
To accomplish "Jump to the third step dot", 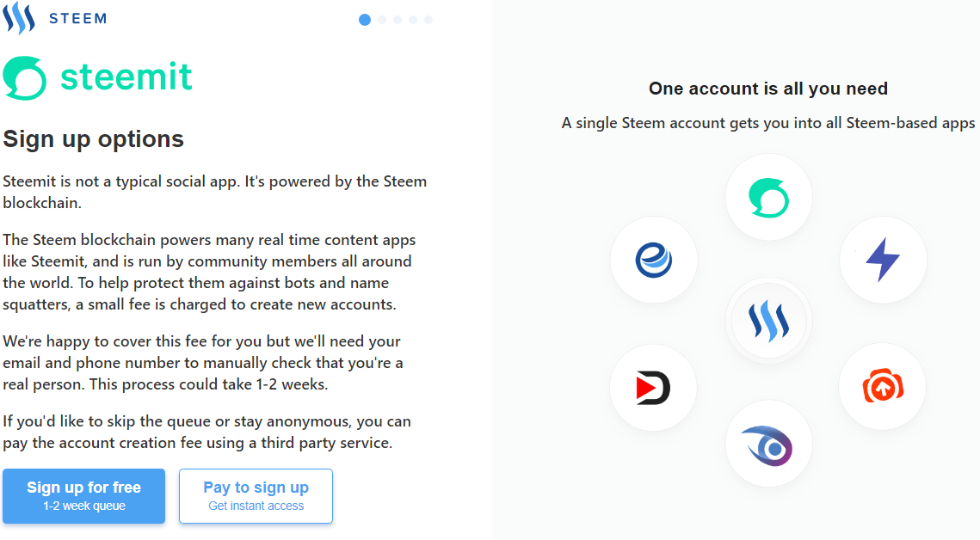I will [x=398, y=20].
